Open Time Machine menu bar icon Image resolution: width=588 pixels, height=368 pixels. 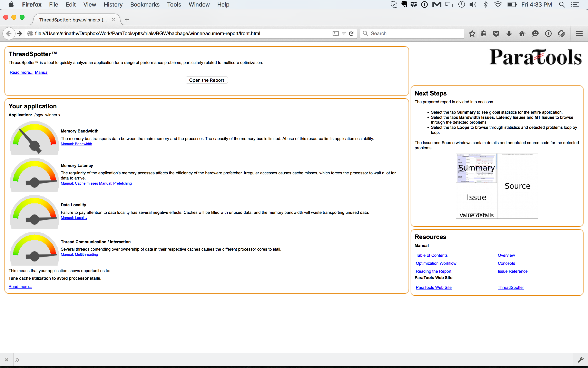(461, 4)
